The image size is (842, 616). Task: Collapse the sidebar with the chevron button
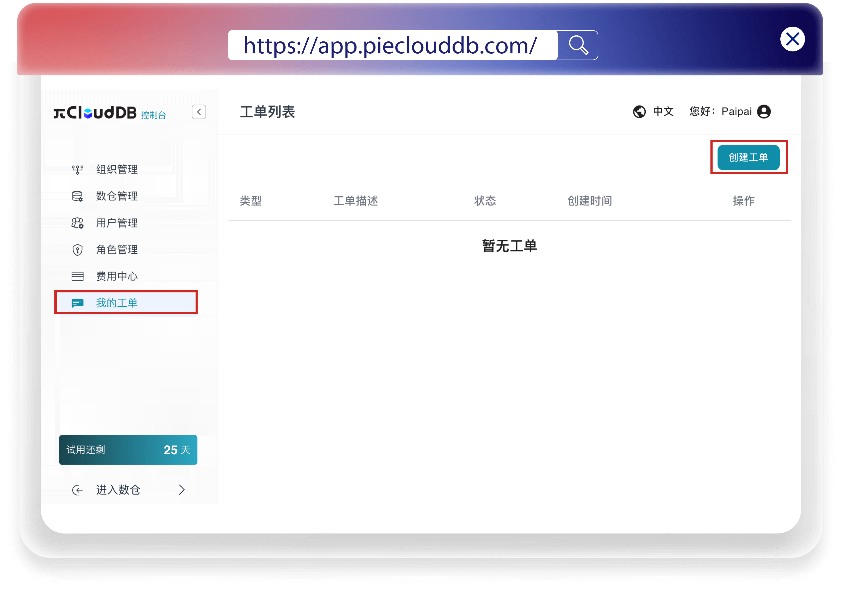pos(199,112)
